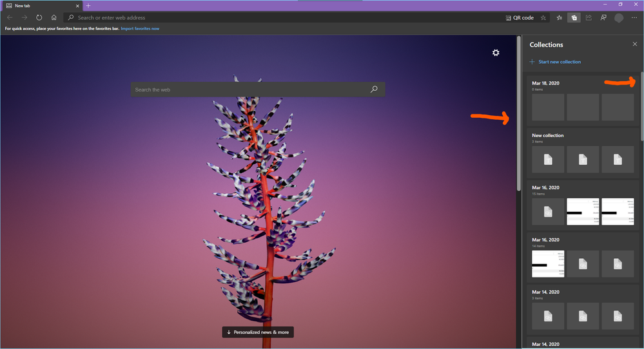Open a new tab with the plus button
The width and height of the screenshot is (644, 349).
(88, 6)
